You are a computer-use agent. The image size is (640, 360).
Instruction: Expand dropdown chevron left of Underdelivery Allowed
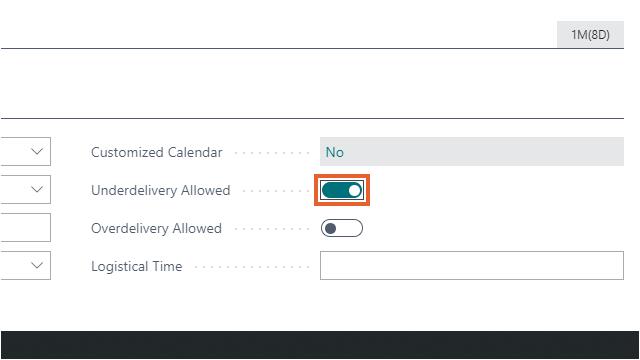click(x=37, y=189)
